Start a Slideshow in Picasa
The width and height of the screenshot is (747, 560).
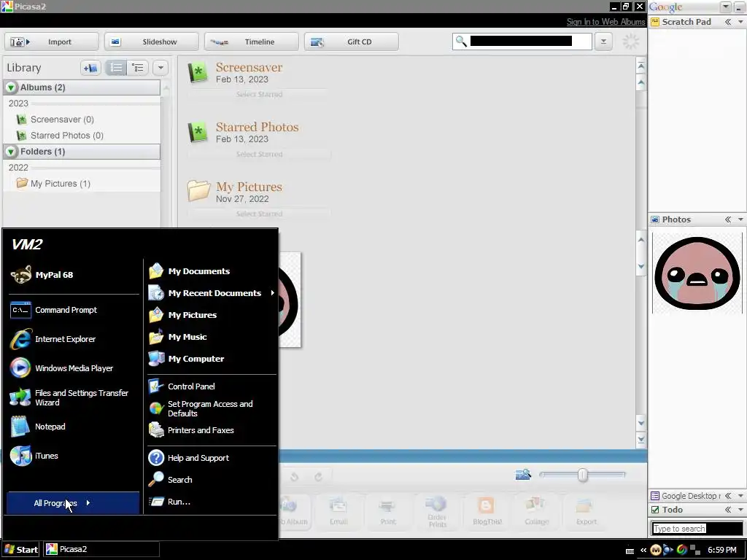[152, 42]
